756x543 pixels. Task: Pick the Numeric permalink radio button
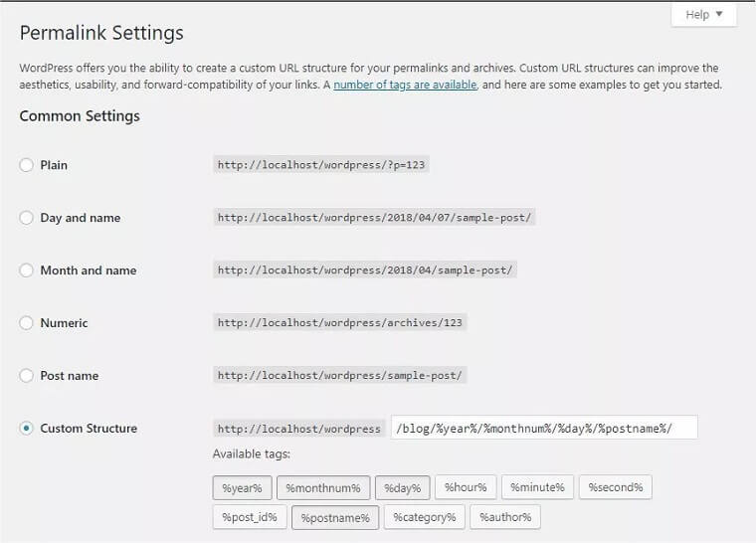coord(27,323)
